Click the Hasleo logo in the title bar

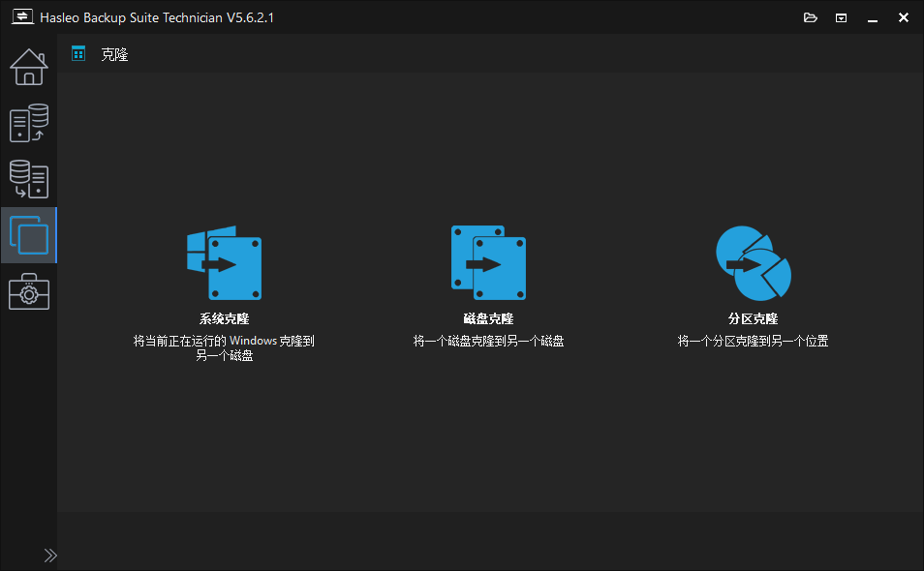pyautogui.click(x=21, y=16)
